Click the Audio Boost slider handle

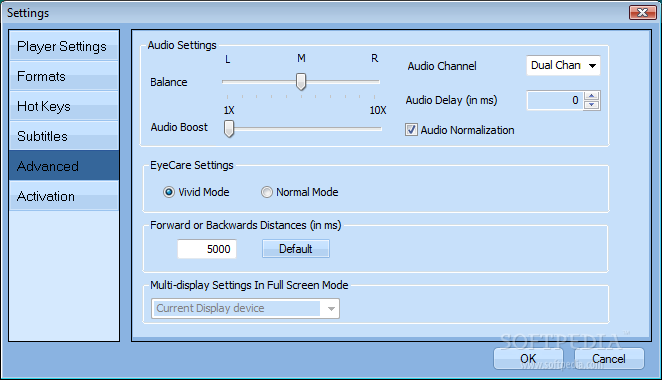(229, 128)
